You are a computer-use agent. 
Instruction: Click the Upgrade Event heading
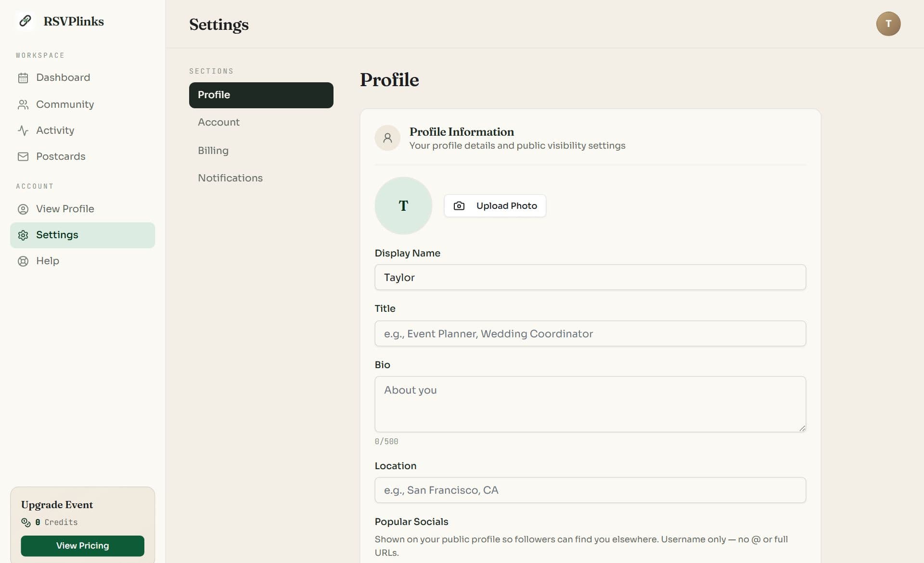tap(57, 505)
